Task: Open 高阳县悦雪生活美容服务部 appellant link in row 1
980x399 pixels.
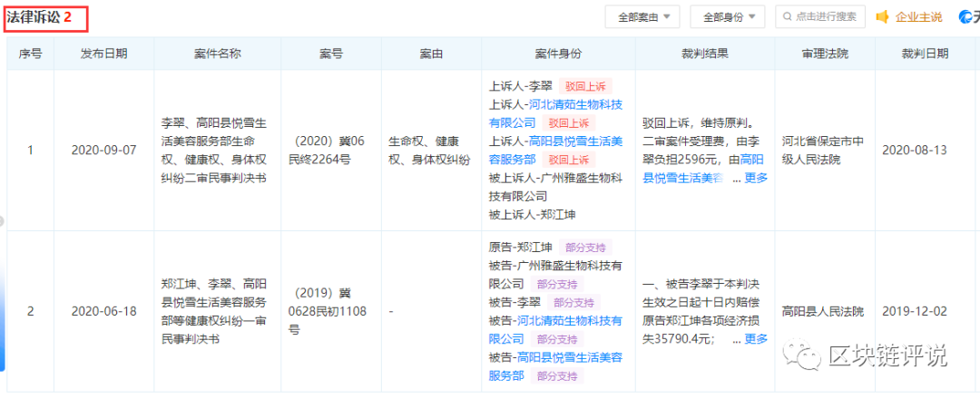Action: (555, 150)
